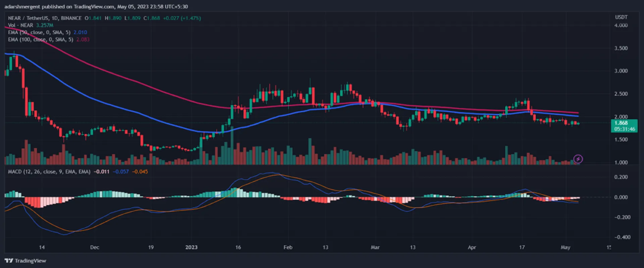The height and width of the screenshot is (268, 644).
Task: Click the Mar label on the time axis
Action: (375, 247)
